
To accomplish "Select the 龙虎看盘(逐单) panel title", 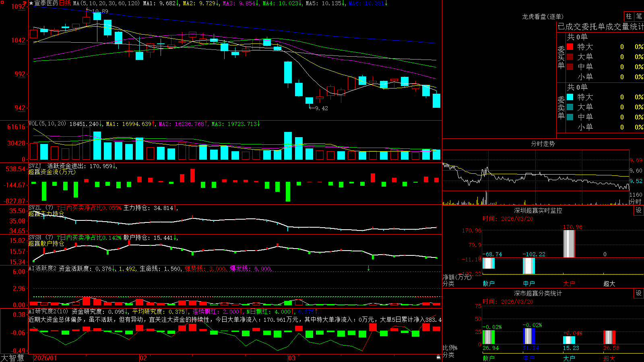I will coord(543,16).
